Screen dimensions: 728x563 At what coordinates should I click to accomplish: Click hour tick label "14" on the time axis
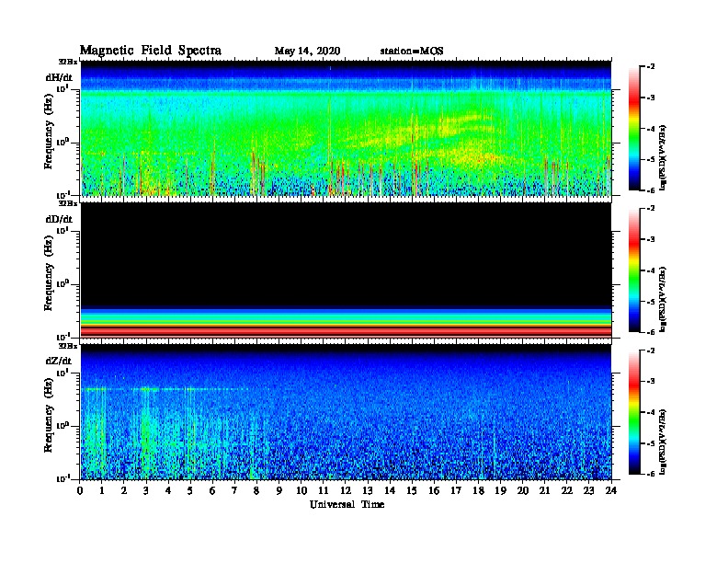pyautogui.click(x=390, y=491)
